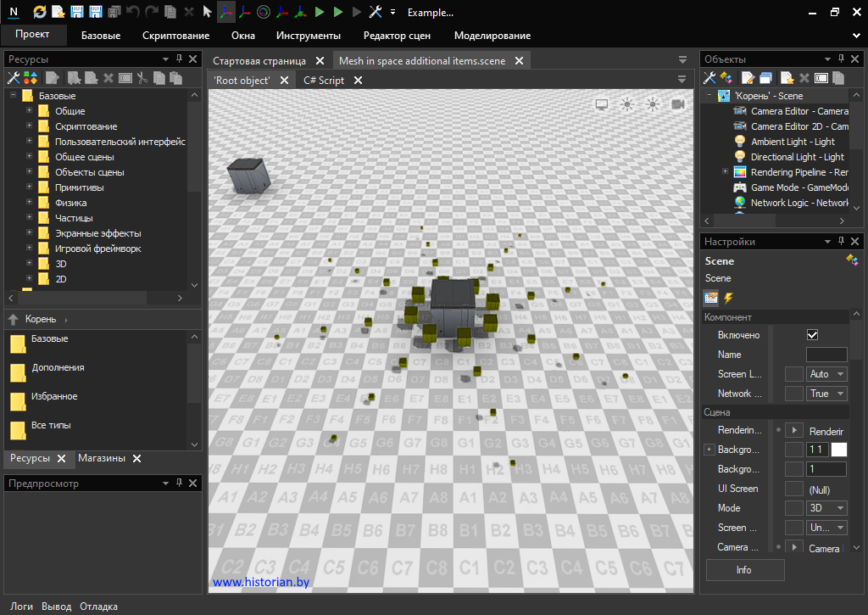
Task: Click the lightning events icon in Settings
Action: [728, 298]
